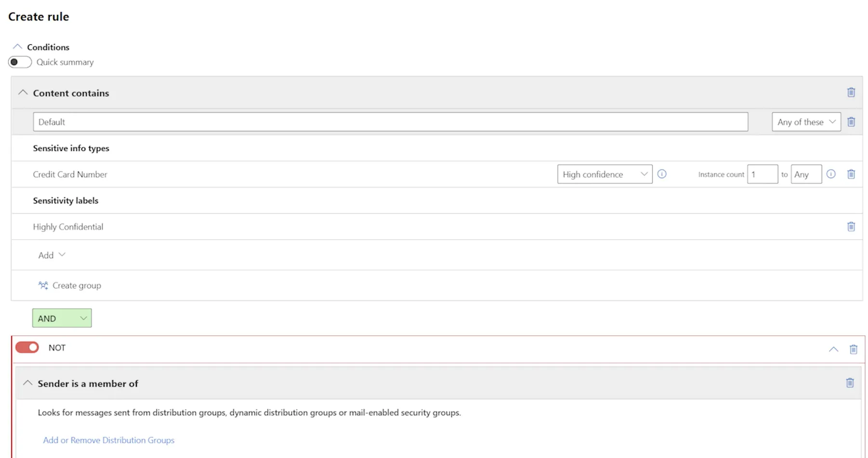Delete the Default group row
Viewport: 868px width, 458px height.
(x=851, y=122)
